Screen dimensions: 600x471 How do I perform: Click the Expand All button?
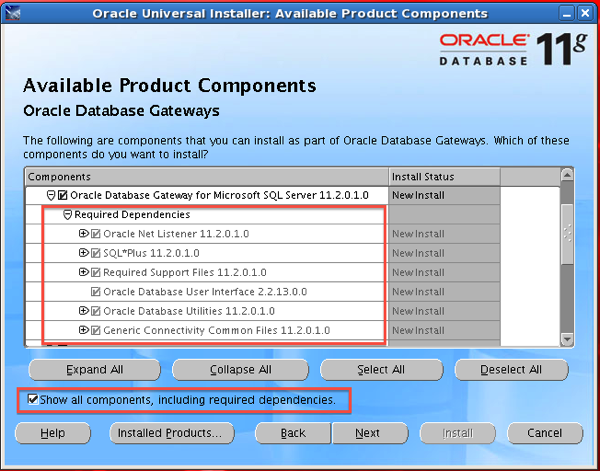click(95, 370)
